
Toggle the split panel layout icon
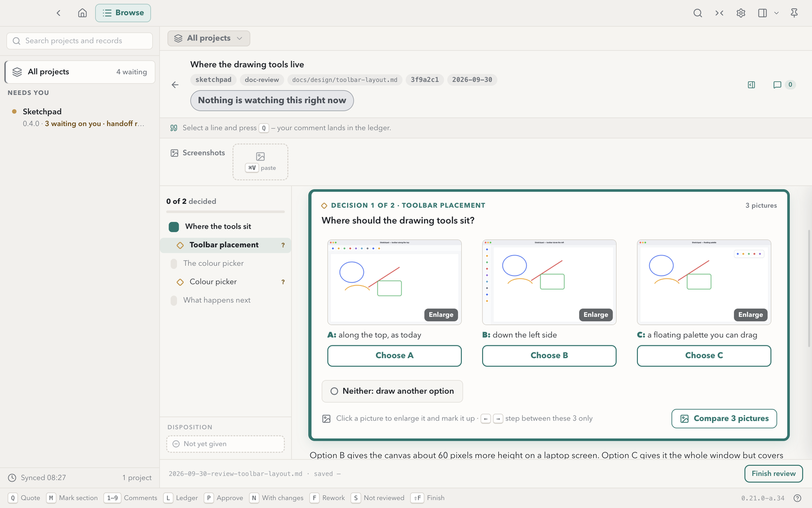click(x=762, y=13)
